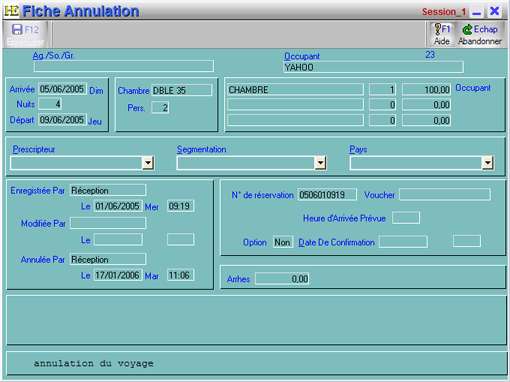Image resolution: width=510 pixels, height=382 pixels.
Task: Click the Occupant field containing YAHOO
Action: click(373, 67)
